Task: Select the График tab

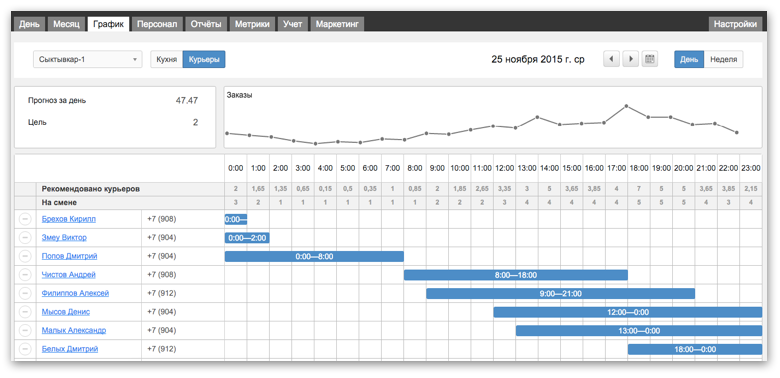Action: (108, 24)
